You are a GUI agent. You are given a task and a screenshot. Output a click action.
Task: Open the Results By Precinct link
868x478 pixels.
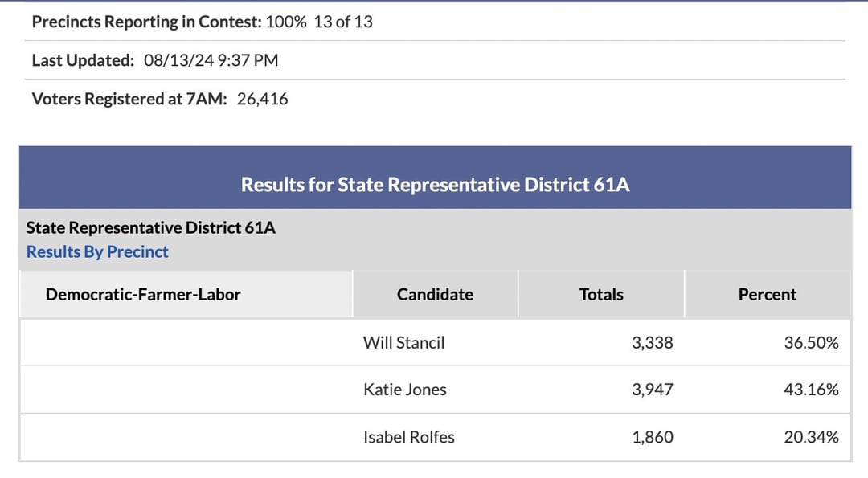(x=97, y=251)
